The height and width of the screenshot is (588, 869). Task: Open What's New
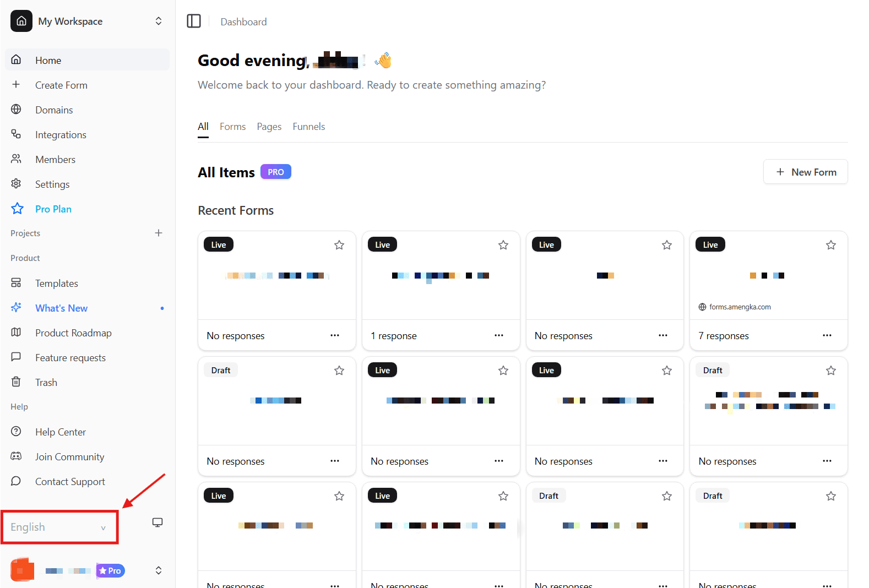(x=61, y=308)
